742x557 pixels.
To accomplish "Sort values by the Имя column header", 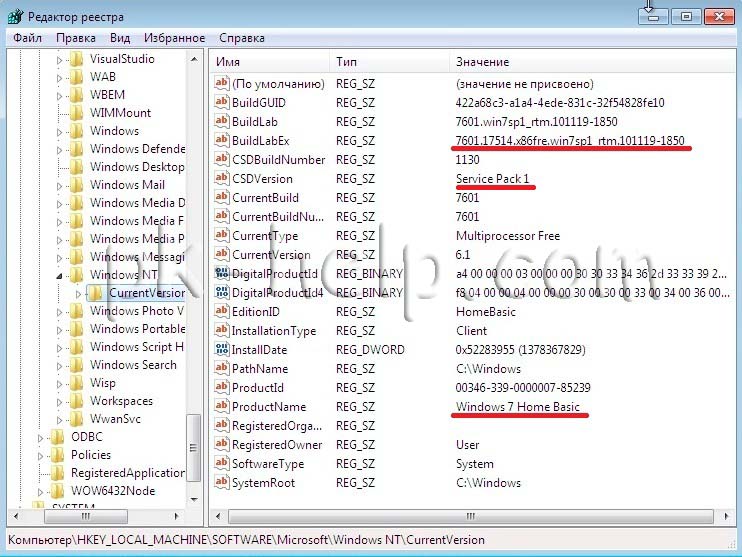I will [270, 62].
